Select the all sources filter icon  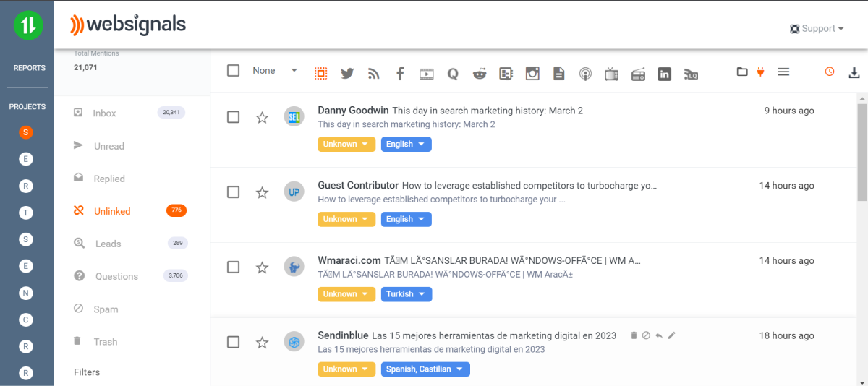pos(321,73)
